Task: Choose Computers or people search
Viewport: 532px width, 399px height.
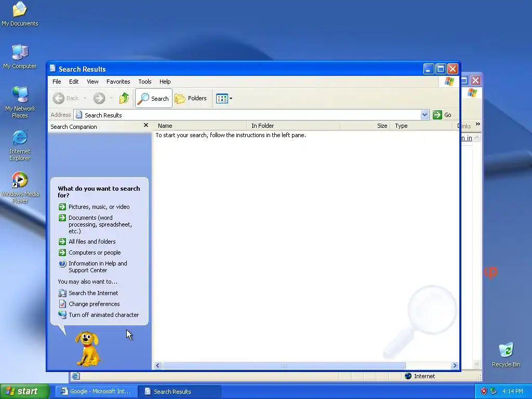Action: [x=89, y=252]
